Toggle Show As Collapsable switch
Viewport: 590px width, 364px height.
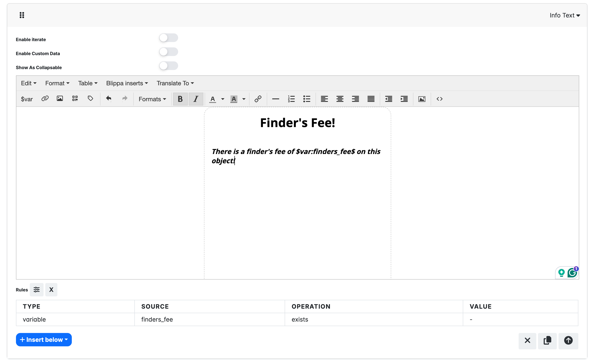click(x=168, y=66)
